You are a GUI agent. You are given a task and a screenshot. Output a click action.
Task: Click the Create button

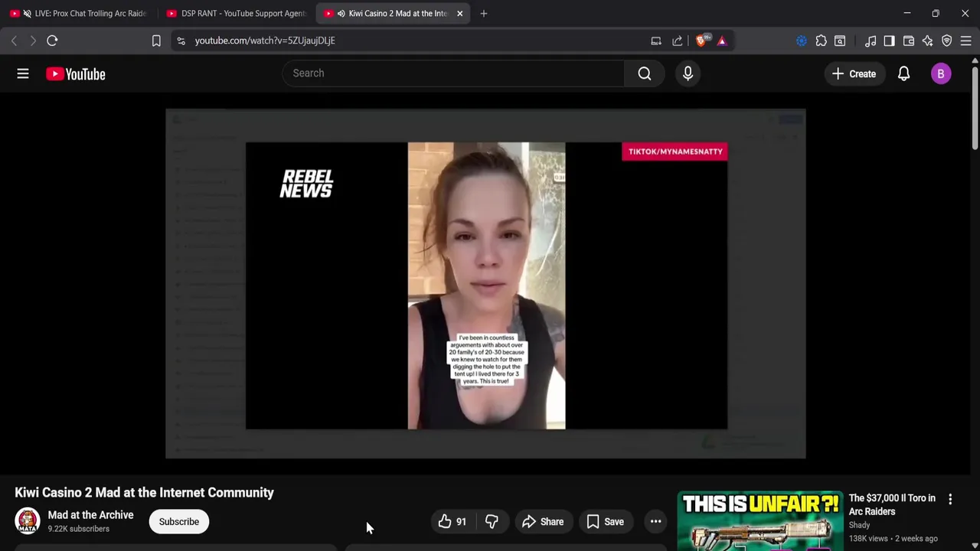tap(854, 73)
